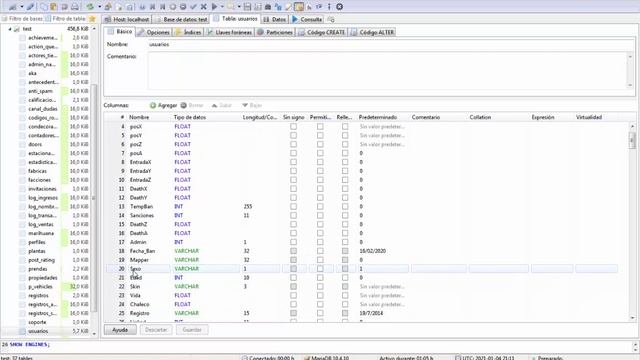The height and width of the screenshot is (360, 640).
Task: Click the Copy toolbar icon
Action: [44, 7]
